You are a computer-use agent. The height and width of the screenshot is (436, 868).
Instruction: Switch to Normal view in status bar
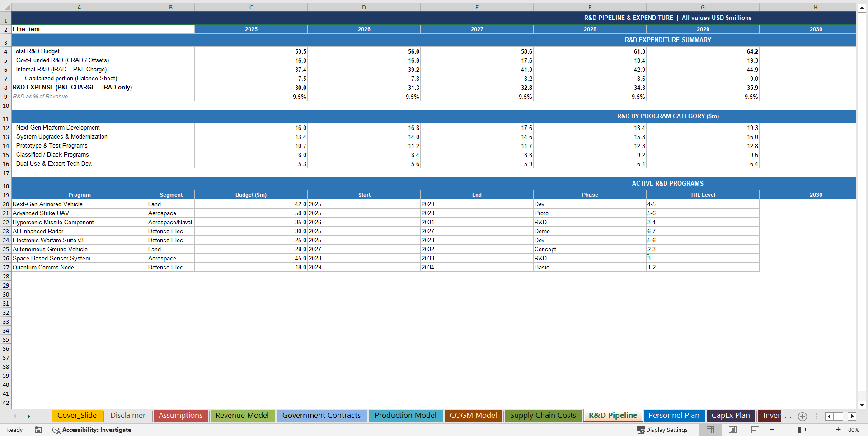click(x=710, y=430)
